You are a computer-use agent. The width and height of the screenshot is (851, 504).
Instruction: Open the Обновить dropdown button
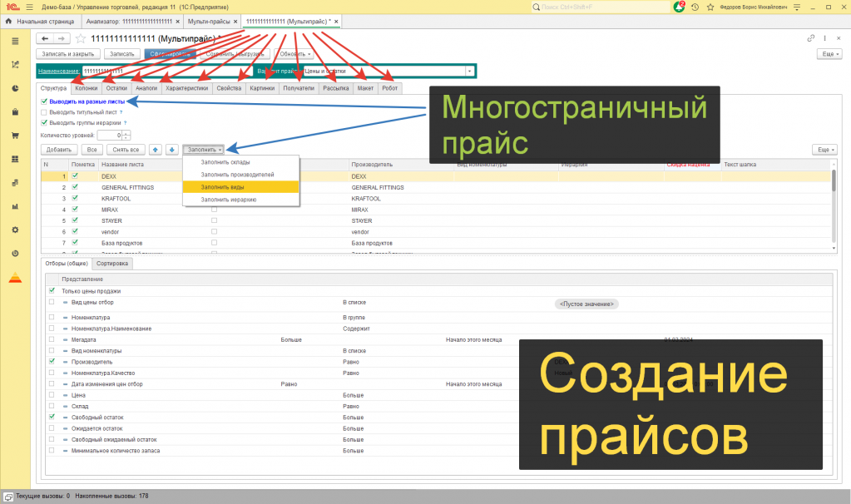(x=294, y=54)
